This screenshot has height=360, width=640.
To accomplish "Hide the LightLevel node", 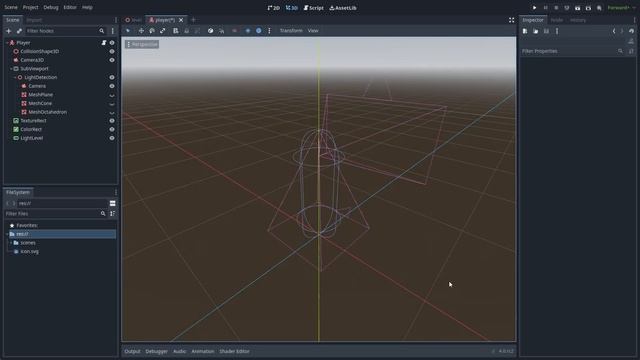I will pos(112,138).
